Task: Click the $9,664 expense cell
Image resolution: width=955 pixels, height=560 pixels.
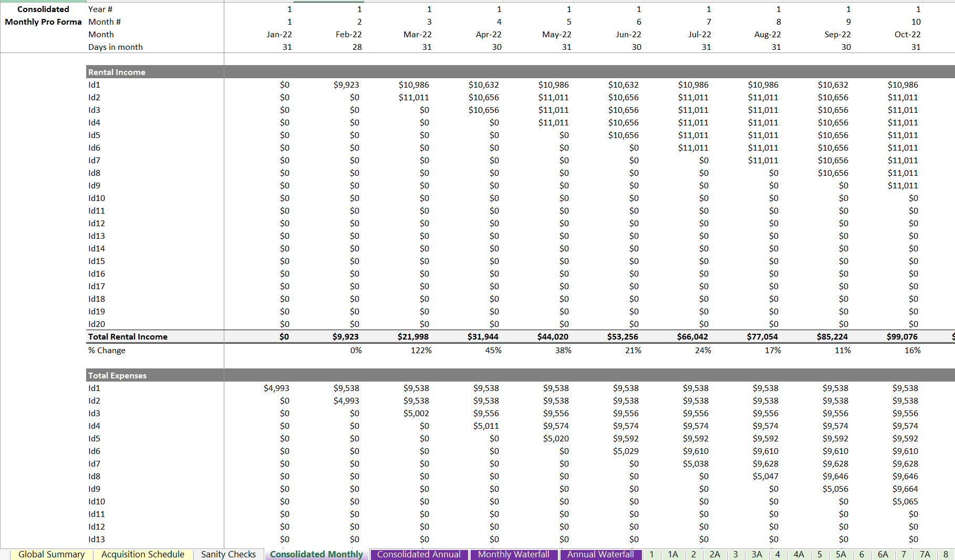Action: pos(905,489)
